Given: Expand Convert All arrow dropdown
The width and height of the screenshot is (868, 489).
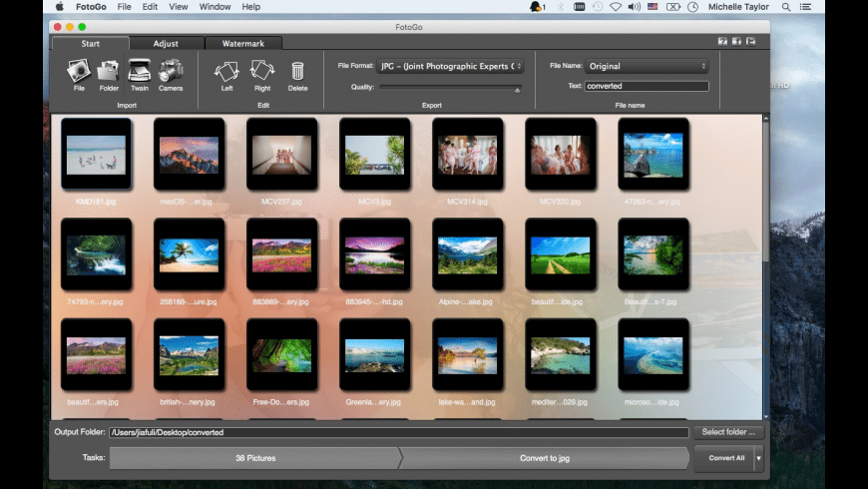Looking at the screenshot, I should coord(758,458).
